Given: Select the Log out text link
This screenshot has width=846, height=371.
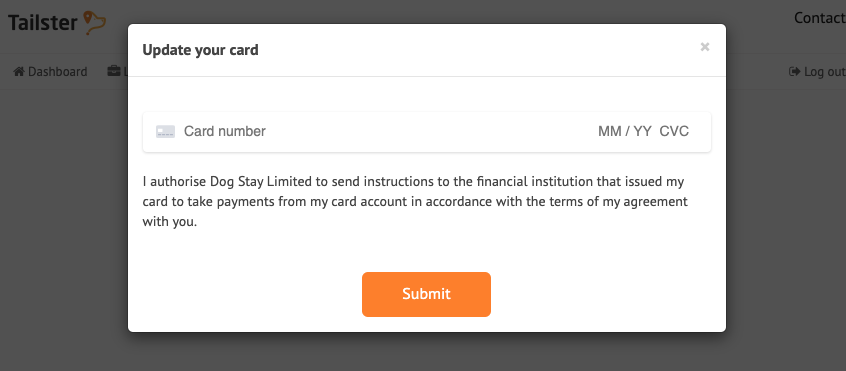Looking at the screenshot, I should pyautogui.click(x=824, y=72).
